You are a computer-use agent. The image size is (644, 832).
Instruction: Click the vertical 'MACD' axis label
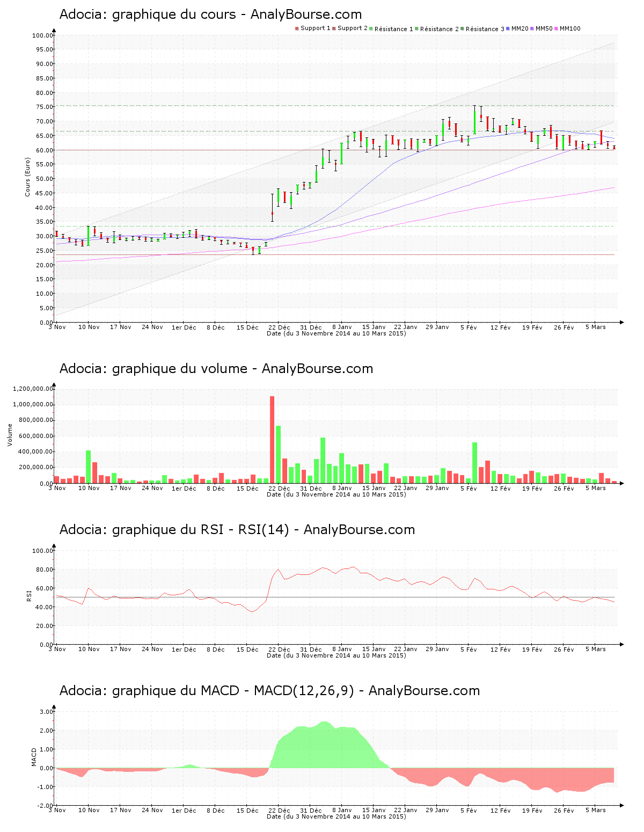[x=34, y=757]
